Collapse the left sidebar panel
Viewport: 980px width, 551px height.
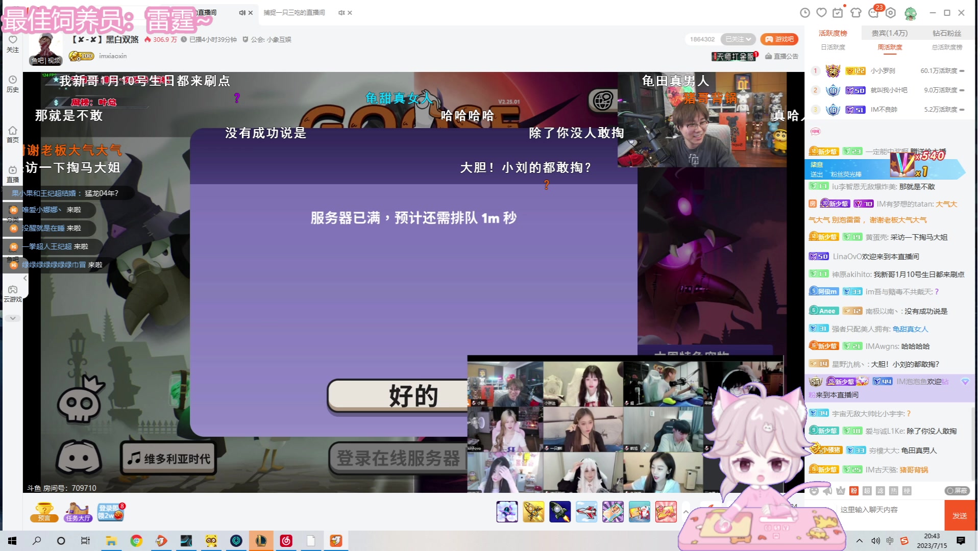coord(24,278)
